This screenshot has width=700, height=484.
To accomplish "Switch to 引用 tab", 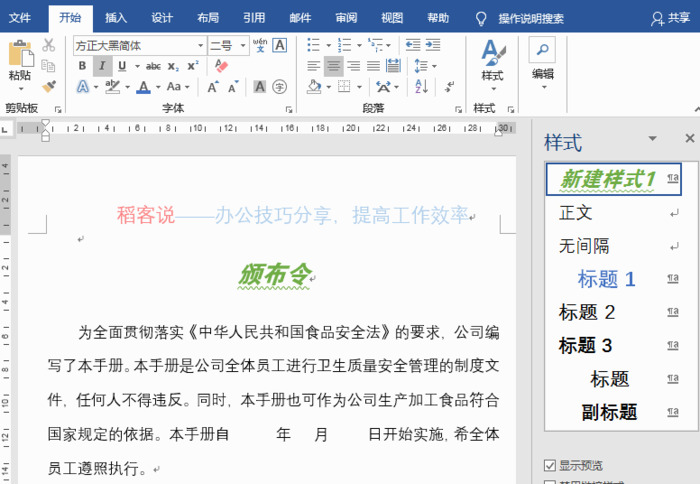I will pos(254,18).
